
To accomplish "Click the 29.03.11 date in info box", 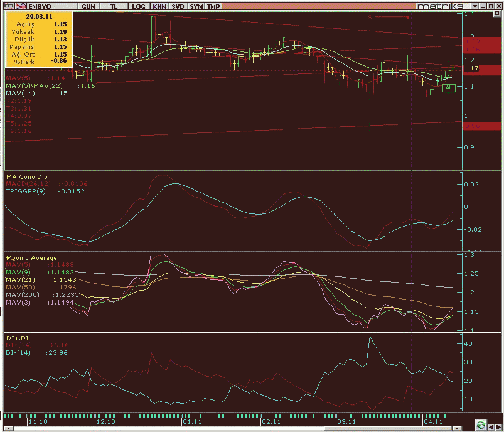I will (39, 17).
